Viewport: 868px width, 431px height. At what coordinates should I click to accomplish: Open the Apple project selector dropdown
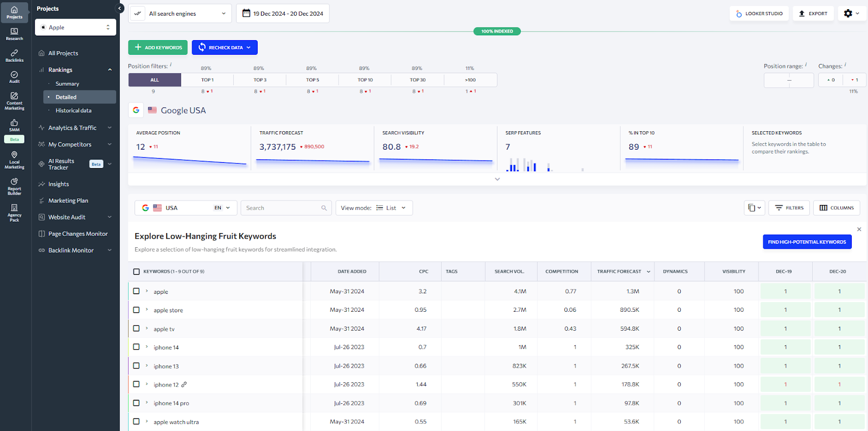75,27
